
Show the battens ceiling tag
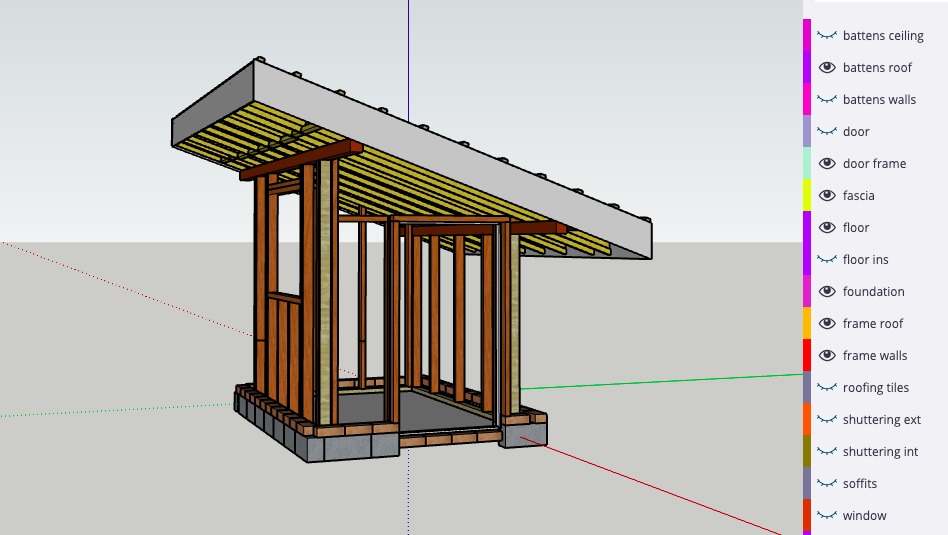click(x=827, y=36)
